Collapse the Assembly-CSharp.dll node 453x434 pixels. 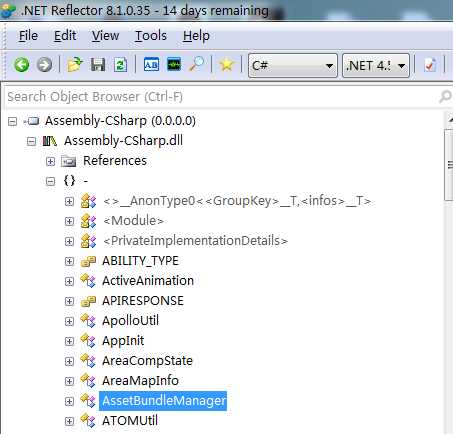31,141
